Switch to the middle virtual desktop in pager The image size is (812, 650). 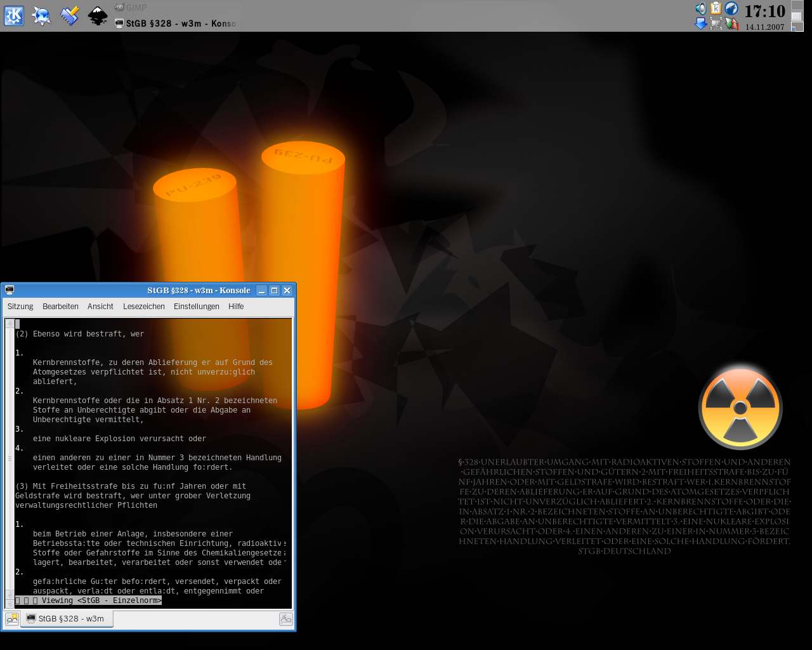(797, 16)
